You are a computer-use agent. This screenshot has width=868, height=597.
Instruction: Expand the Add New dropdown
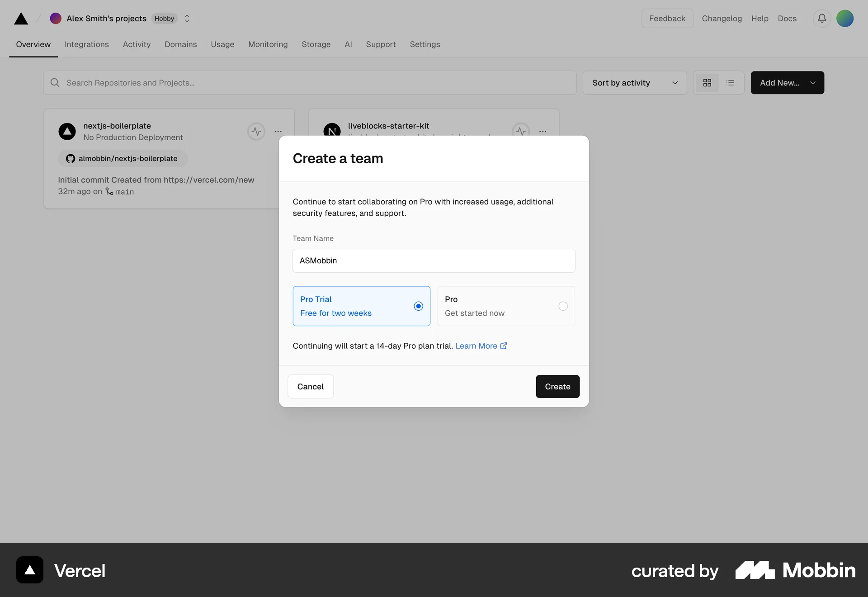(x=813, y=83)
